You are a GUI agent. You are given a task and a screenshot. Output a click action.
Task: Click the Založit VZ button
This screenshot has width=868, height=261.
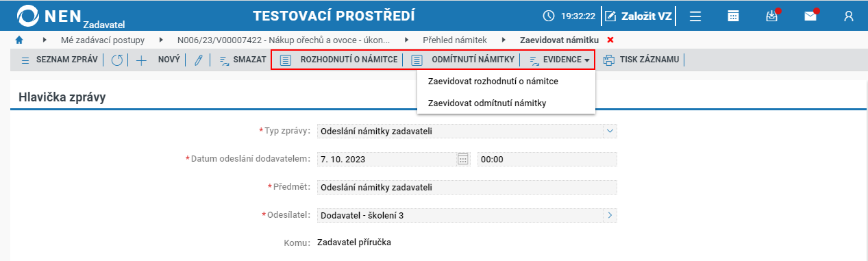(638, 16)
